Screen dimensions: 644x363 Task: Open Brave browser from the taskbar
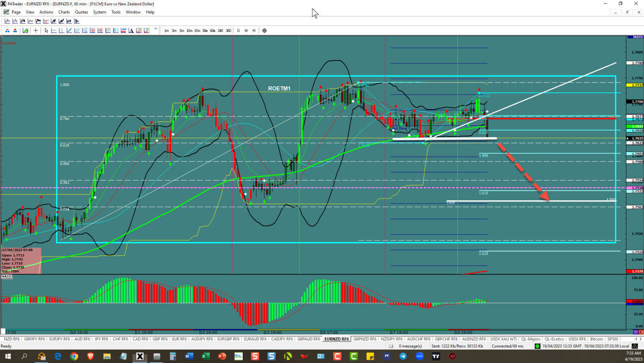(90, 357)
